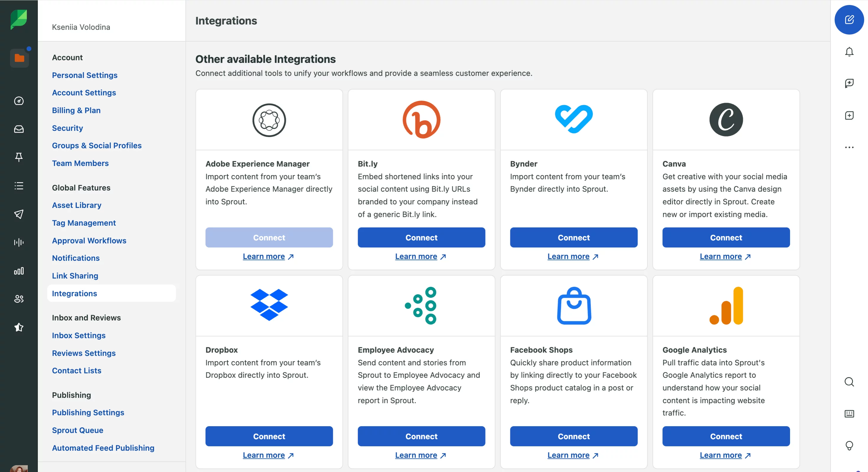Click the Employee Advocacy logo
Viewport: 868px width, 472px height.
point(421,306)
